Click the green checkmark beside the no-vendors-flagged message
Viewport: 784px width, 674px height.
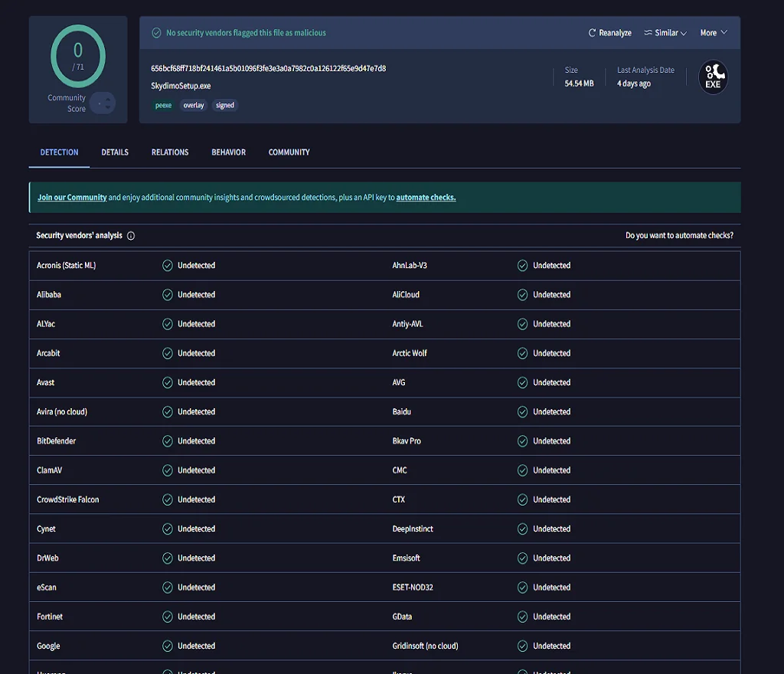point(156,33)
